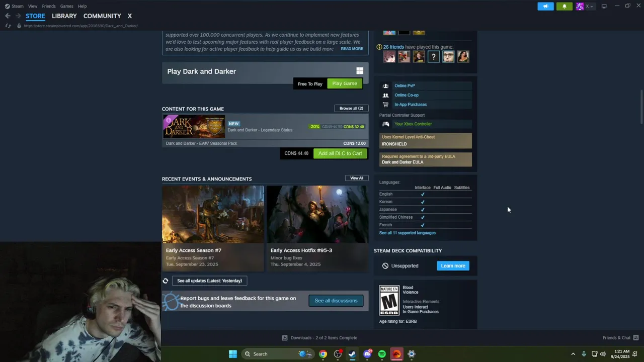Click the Online PvP people icon
Viewport: 644px width, 362px height.
pos(385,86)
